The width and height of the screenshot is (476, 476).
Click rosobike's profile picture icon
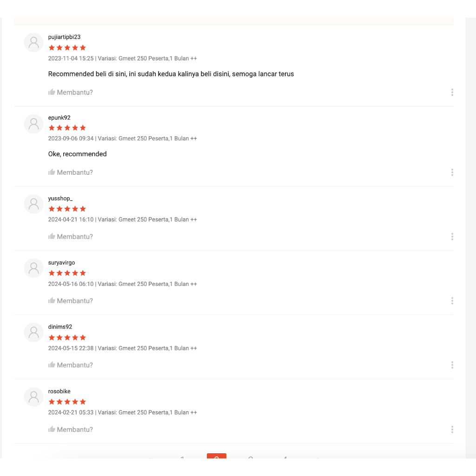pos(33,397)
